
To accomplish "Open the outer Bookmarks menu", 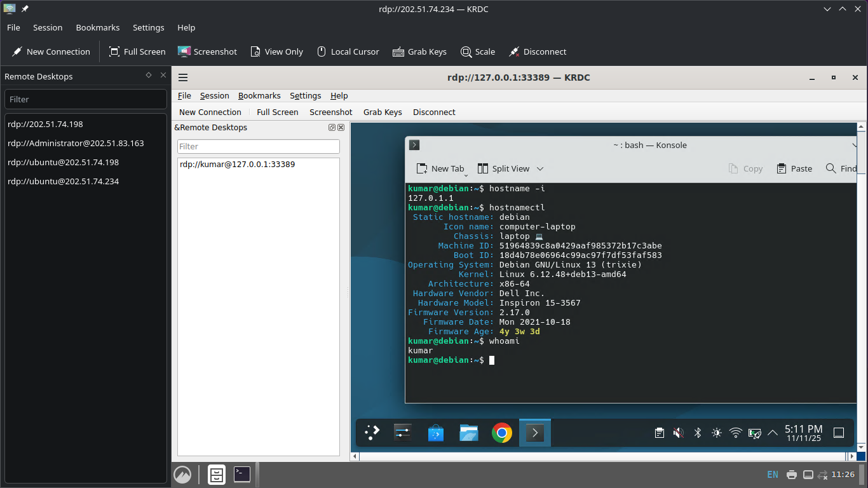I will click(97, 28).
